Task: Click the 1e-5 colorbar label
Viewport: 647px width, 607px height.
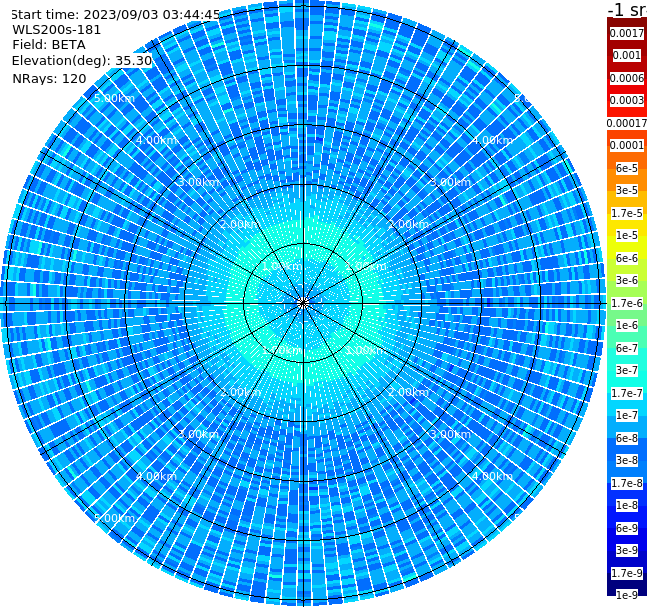Action: [627, 235]
